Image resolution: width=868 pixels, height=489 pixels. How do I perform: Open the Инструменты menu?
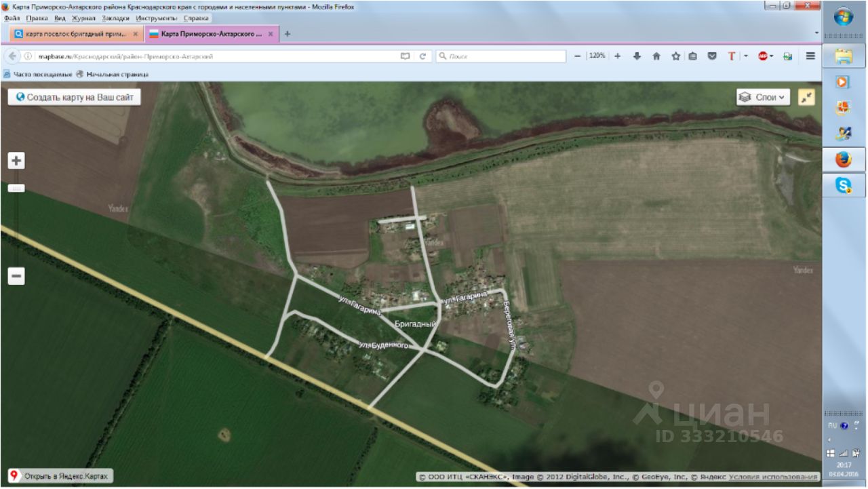tap(157, 18)
